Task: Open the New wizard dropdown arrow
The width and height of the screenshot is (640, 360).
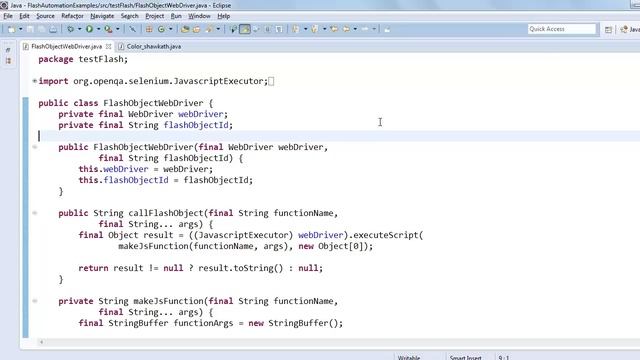Action: (20, 29)
